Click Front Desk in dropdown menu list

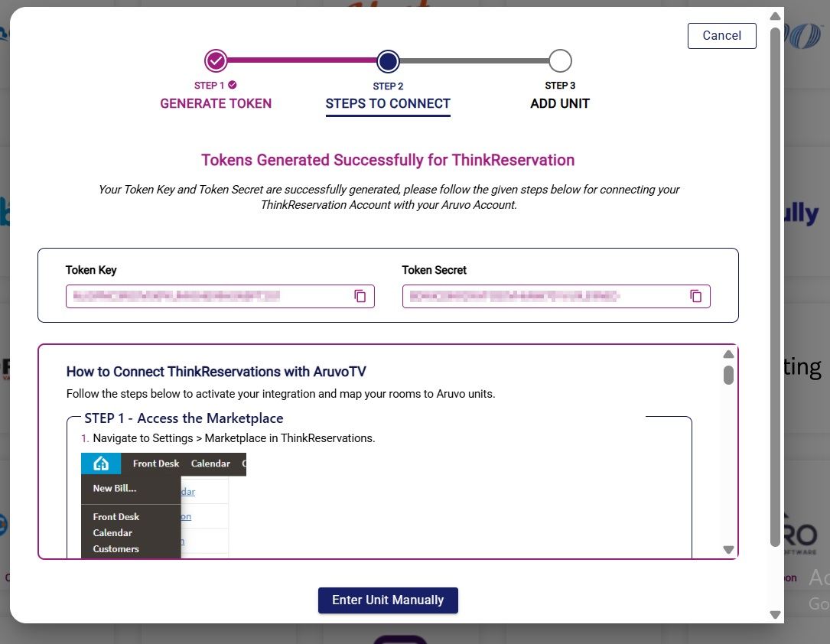click(116, 517)
